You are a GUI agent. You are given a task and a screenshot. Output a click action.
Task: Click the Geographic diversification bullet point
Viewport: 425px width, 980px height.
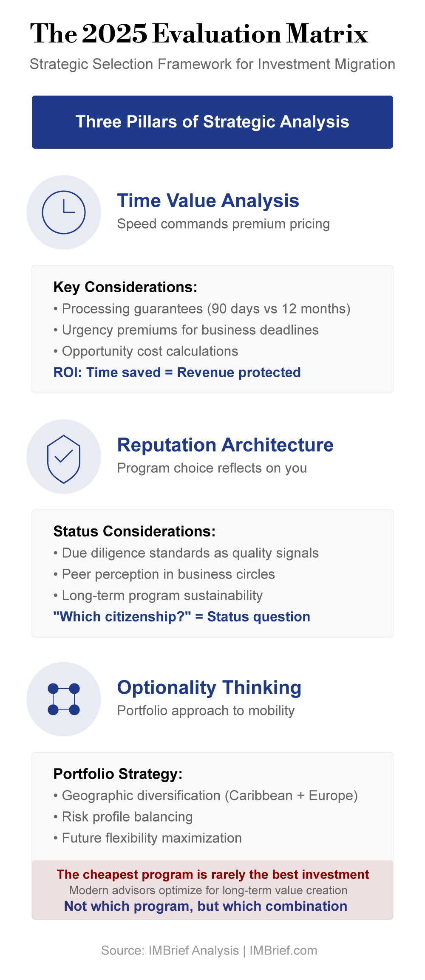point(206,796)
